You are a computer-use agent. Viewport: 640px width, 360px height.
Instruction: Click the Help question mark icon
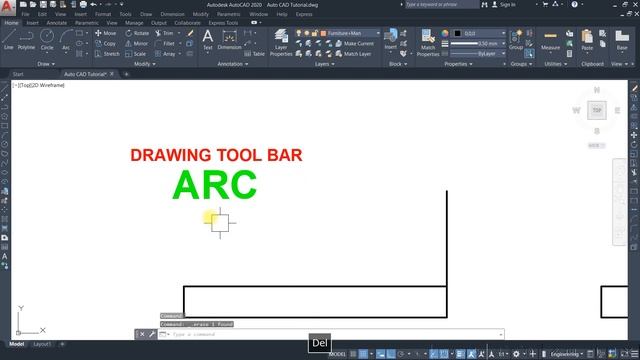[x=575, y=4]
